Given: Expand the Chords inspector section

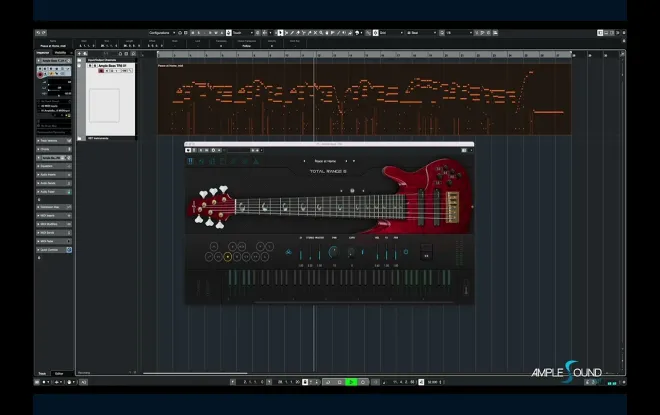Looking at the screenshot, I should coord(54,149).
